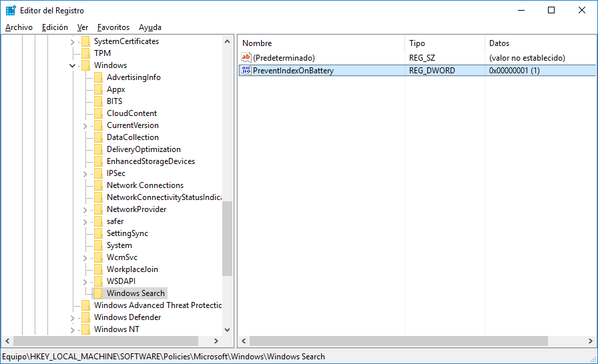
Task: Click the Registry Editor app icon in title bar
Action: click(11, 10)
